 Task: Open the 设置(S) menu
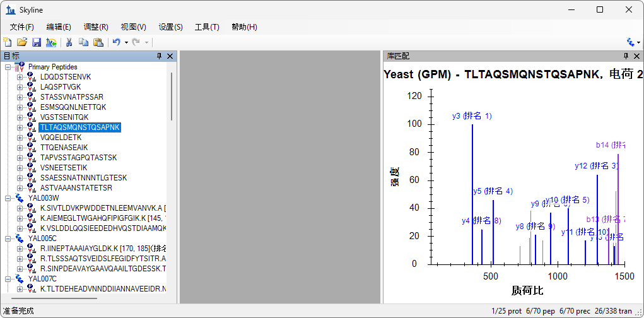point(170,27)
